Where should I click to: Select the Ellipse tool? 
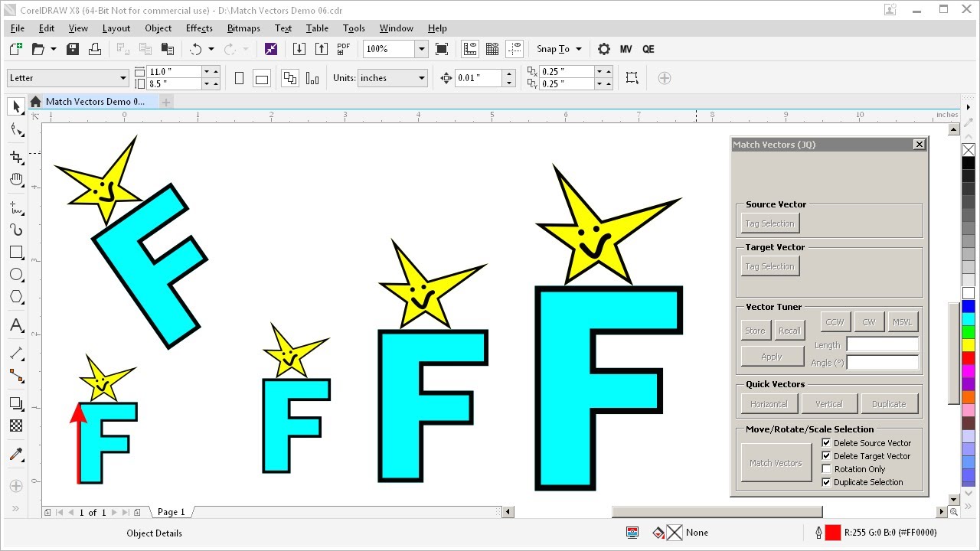pyautogui.click(x=16, y=275)
